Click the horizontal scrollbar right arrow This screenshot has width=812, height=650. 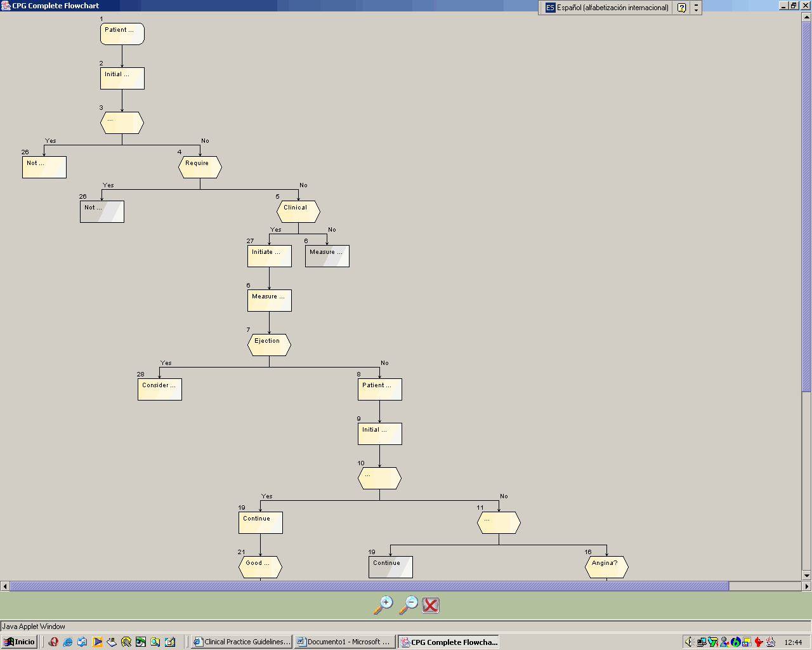pyautogui.click(x=807, y=586)
